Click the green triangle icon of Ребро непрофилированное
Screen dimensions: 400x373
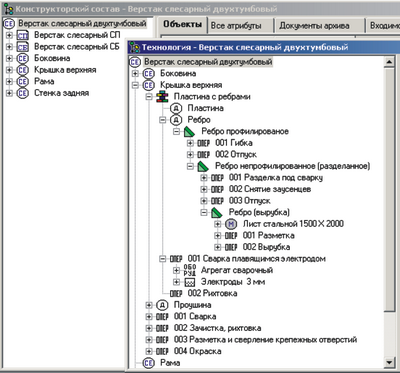tap(203, 166)
